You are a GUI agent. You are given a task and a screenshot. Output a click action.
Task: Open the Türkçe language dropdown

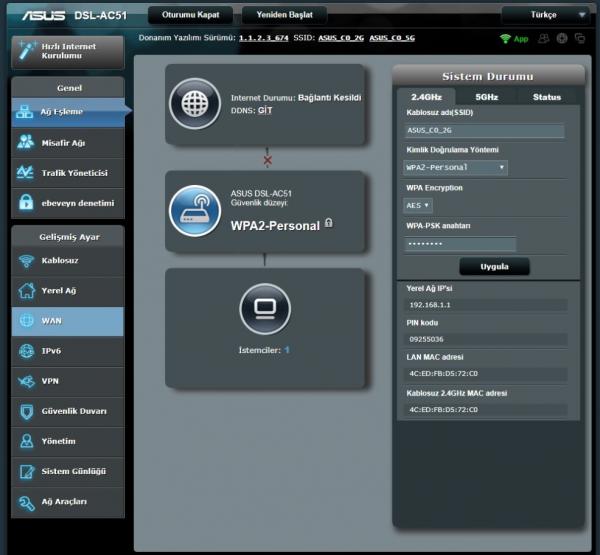pos(545,15)
